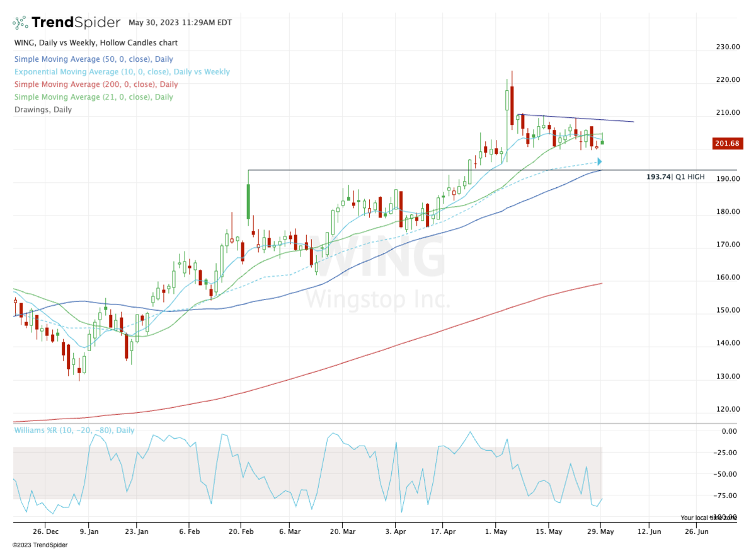Click the 180.00 price axis label
Screen dimensions: 756x551
pyautogui.click(x=727, y=211)
